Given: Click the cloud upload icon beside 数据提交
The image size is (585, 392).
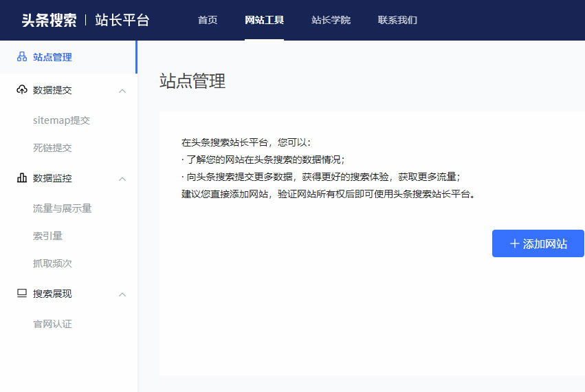Looking at the screenshot, I should pyautogui.click(x=22, y=89).
